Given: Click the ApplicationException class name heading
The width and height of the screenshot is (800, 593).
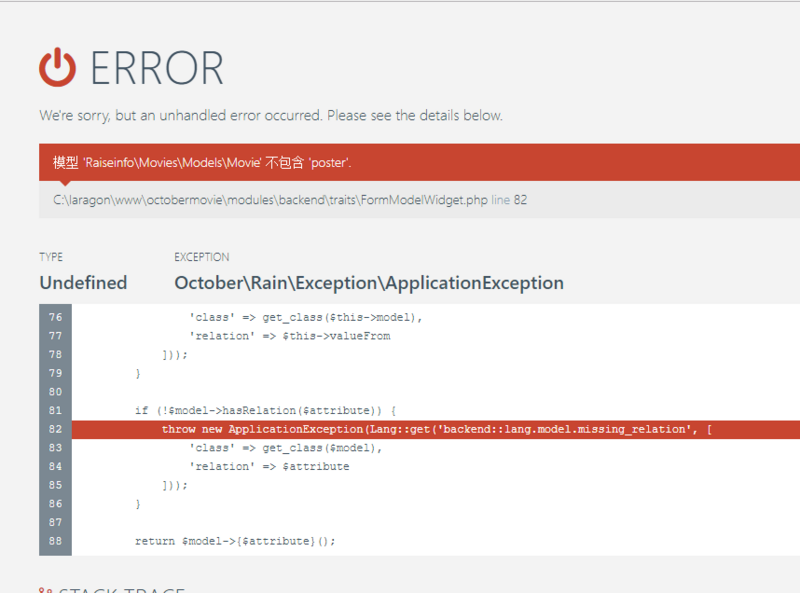Looking at the screenshot, I should point(369,283).
